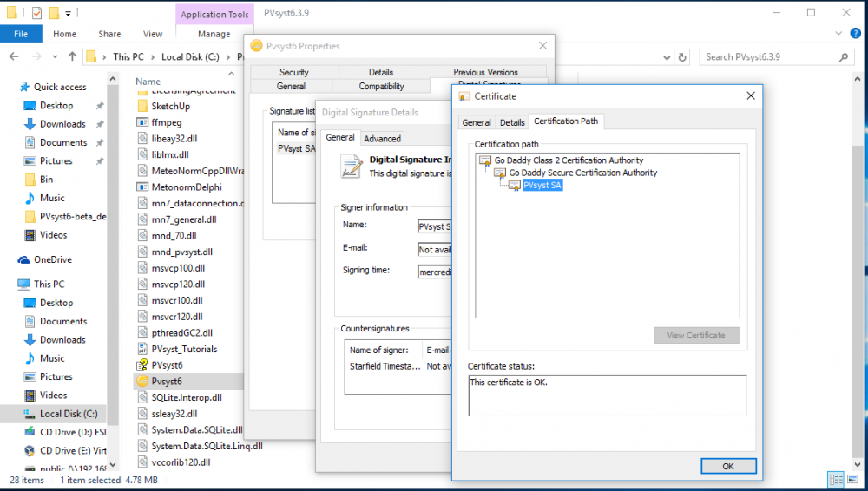The image size is (868, 491).
Task: Click the Signing time field
Action: (435, 272)
